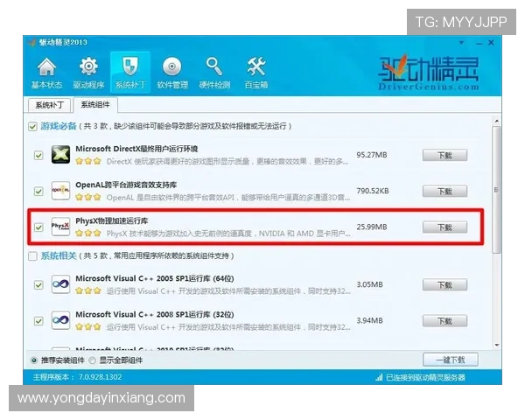525x420 pixels.
Task: Select the 显示全部组件 radio button
Action: 93,360
